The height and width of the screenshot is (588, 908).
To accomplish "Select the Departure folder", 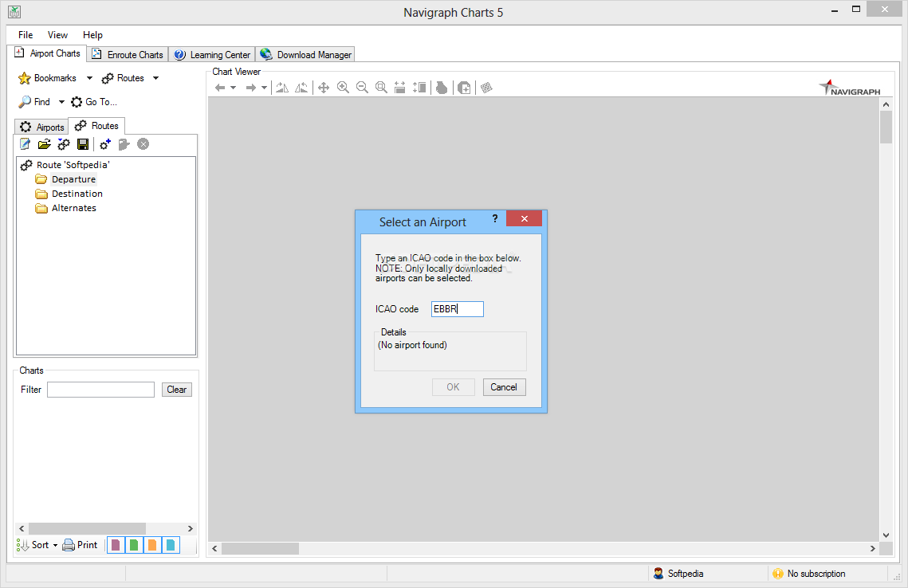I will pyautogui.click(x=65, y=179).
